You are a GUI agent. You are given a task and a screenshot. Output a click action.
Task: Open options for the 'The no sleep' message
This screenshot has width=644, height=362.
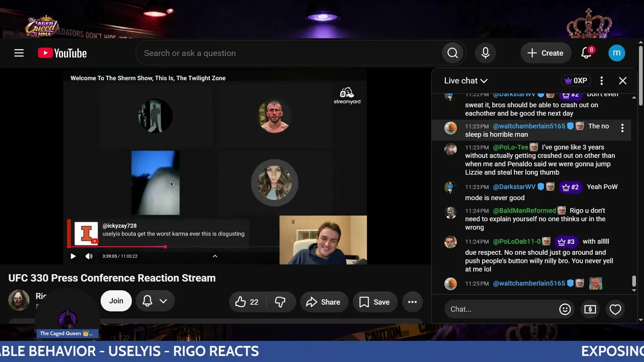coord(622,128)
